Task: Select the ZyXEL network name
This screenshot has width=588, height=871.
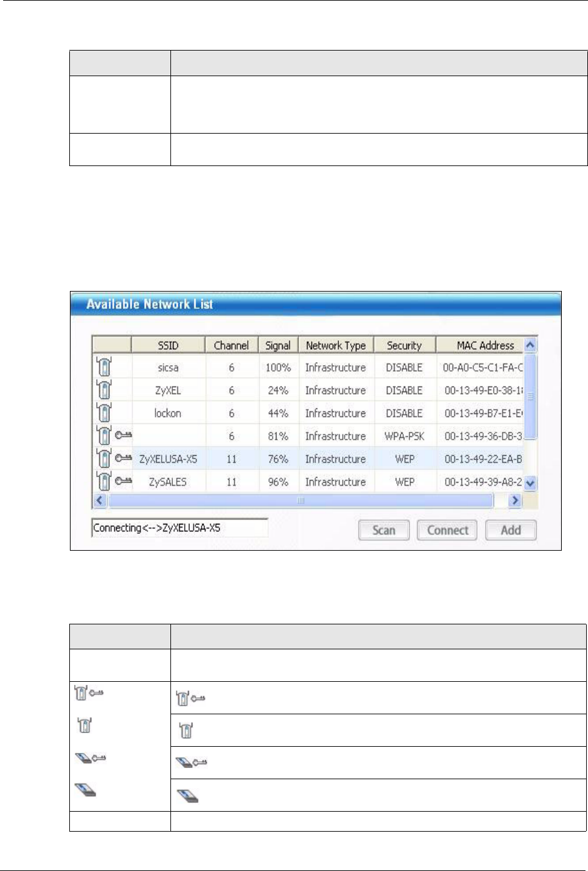Action: tap(168, 390)
